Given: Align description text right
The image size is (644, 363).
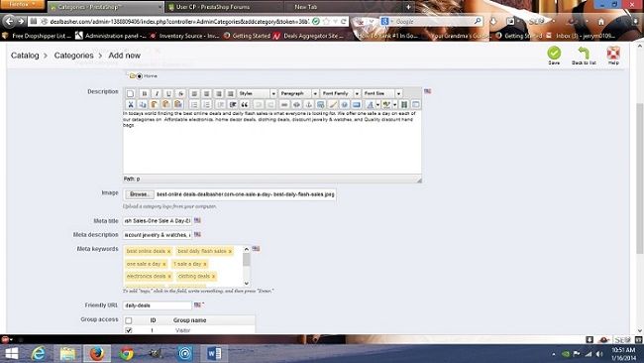Looking at the screenshot, I should [219, 94].
